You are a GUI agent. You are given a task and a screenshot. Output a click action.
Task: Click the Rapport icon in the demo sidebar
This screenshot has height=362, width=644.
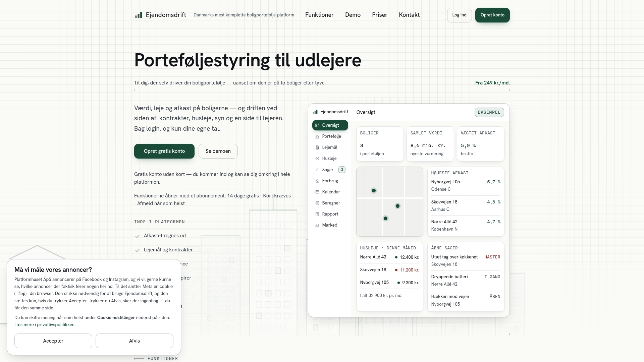point(317,214)
